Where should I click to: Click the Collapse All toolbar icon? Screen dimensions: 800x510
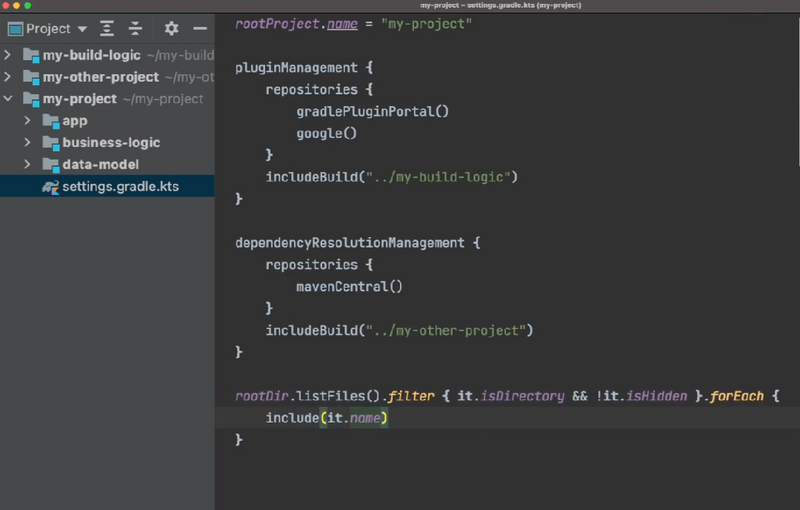click(135, 29)
